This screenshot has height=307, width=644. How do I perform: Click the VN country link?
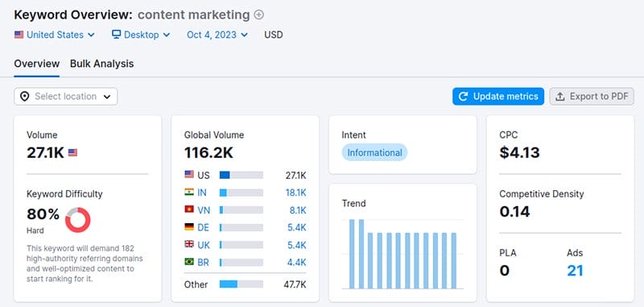pos(204,210)
